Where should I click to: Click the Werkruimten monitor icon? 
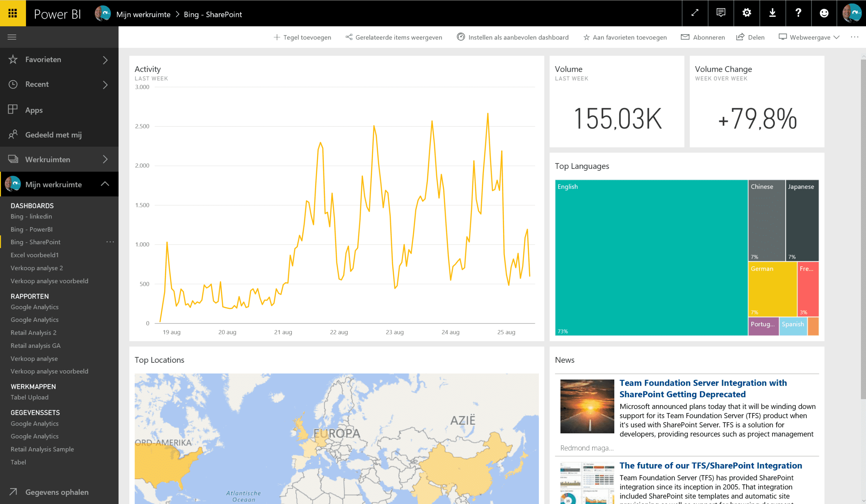click(13, 159)
